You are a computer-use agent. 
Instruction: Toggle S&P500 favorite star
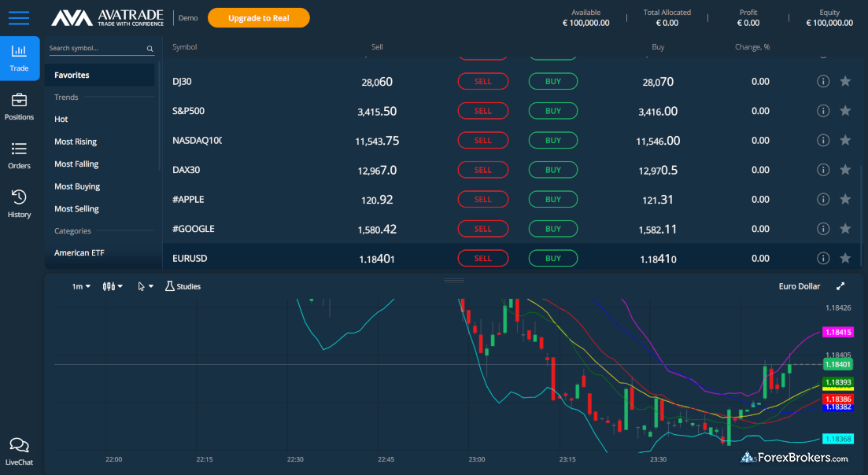tap(845, 111)
